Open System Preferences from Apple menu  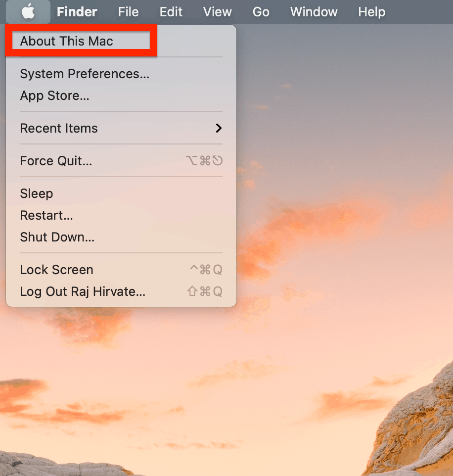tap(85, 74)
